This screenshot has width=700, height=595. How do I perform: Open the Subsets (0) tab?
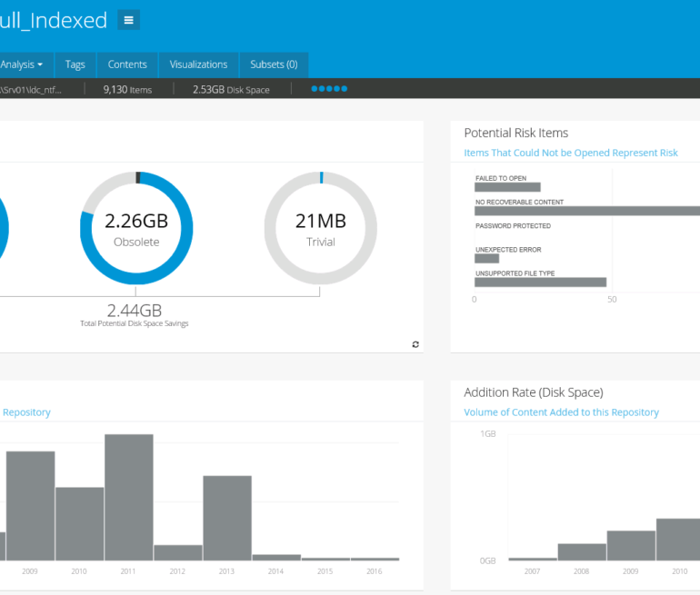[x=274, y=64]
